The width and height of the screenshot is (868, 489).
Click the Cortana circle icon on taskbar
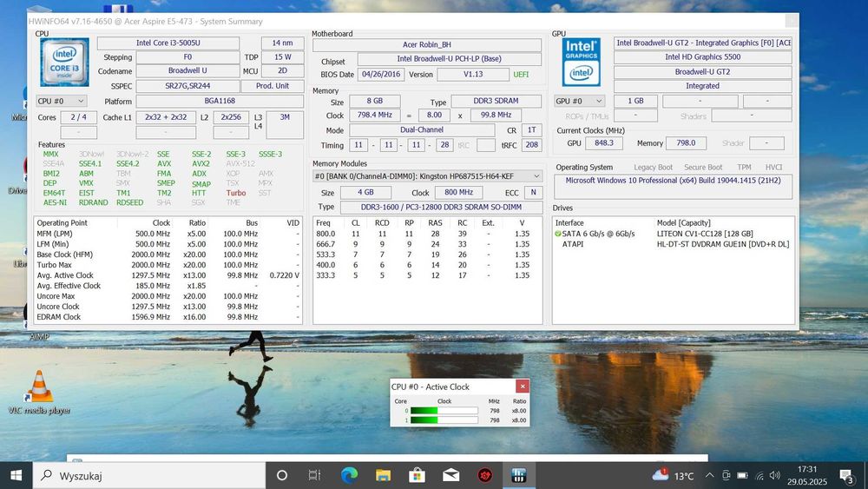(x=282, y=475)
